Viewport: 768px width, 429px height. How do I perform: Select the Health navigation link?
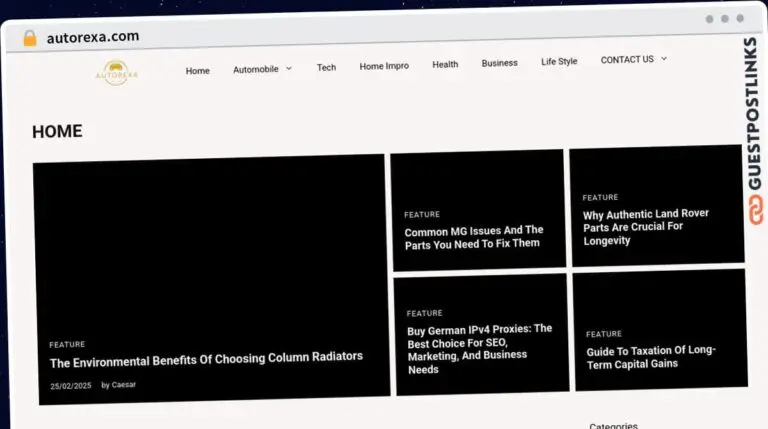point(445,64)
